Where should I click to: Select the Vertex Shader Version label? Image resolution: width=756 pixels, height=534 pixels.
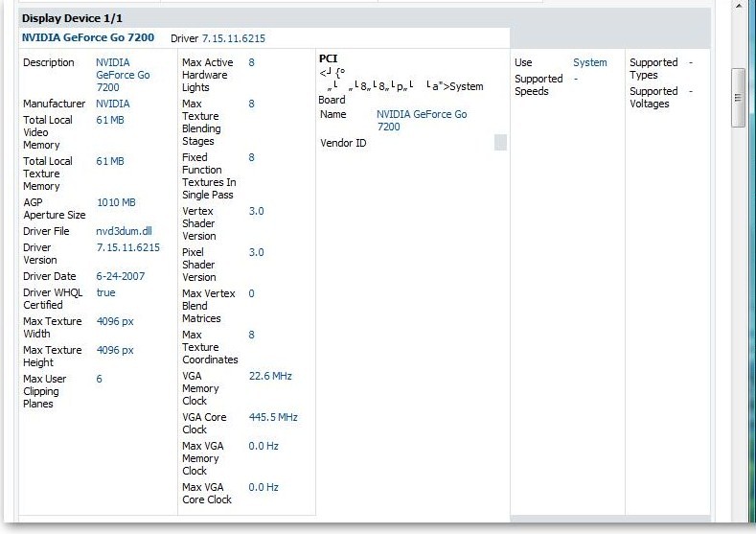tap(198, 223)
